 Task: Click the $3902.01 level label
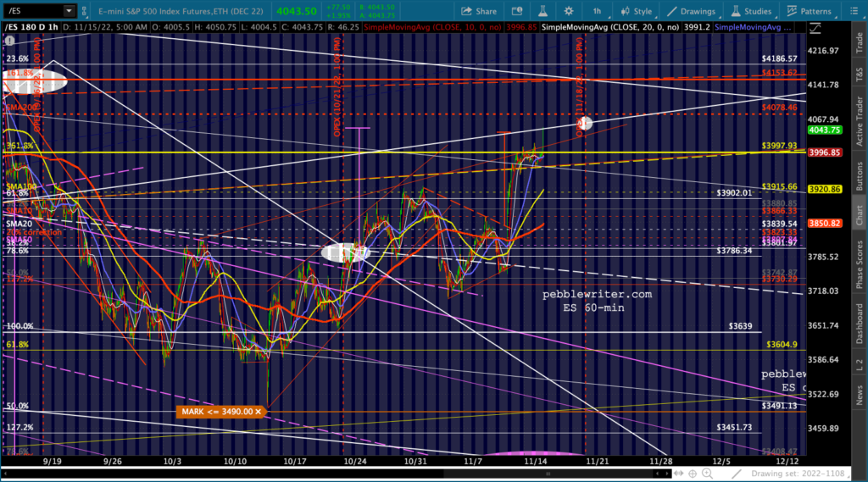tap(734, 192)
